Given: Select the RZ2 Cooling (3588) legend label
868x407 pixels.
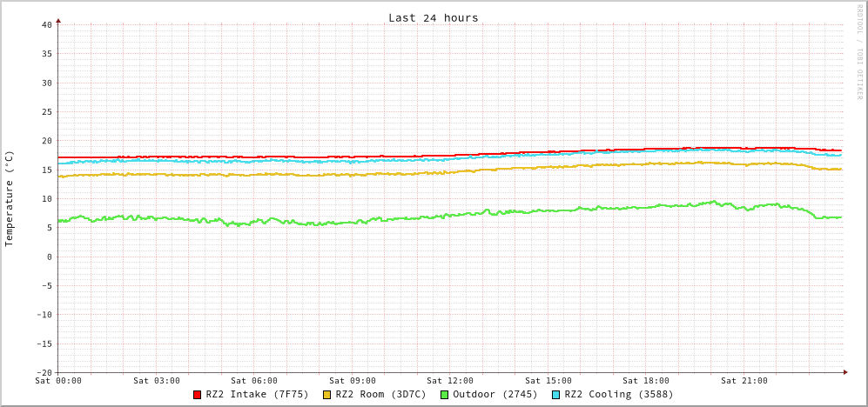Looking at the screenshot, I should [618, 395].
